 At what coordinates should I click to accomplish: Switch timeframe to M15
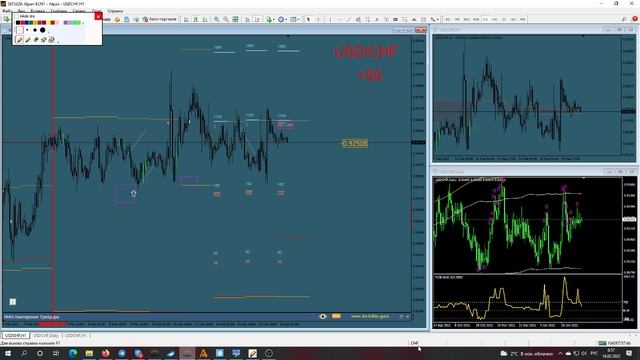[x=466, y=19]
